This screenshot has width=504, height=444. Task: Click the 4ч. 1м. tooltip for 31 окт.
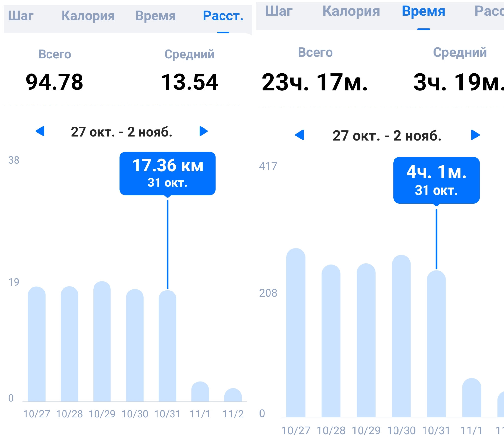[436, 180]
